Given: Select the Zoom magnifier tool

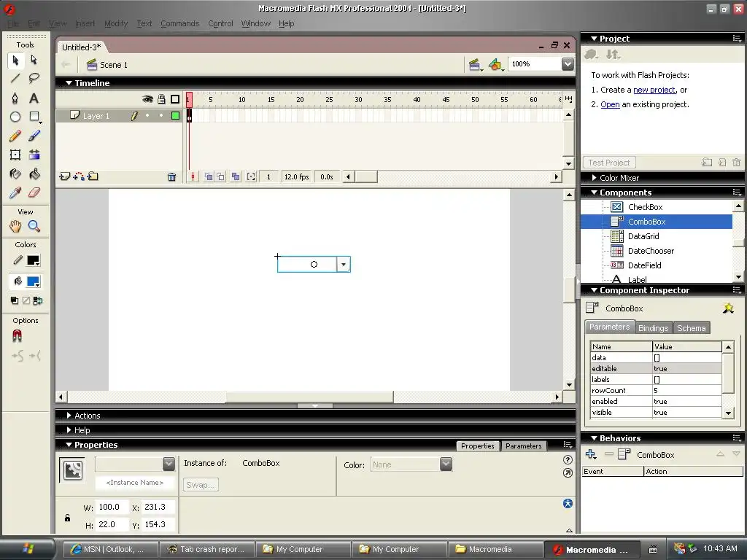Looking at the screenshot, I should click(34, 226).
